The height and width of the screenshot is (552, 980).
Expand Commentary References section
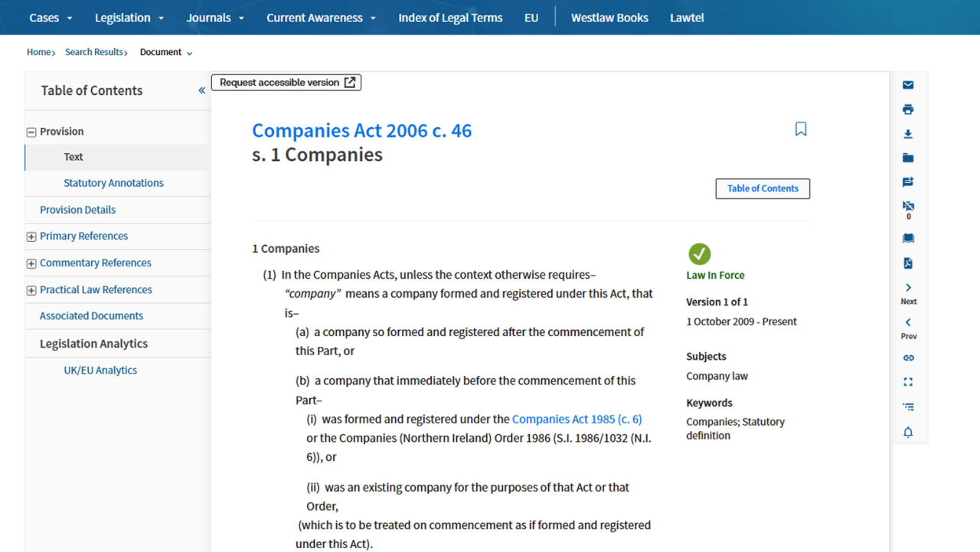(31, 263)
